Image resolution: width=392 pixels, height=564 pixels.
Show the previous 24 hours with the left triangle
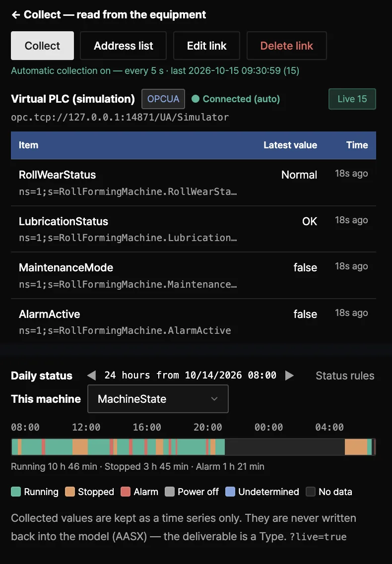click(92, 376)
